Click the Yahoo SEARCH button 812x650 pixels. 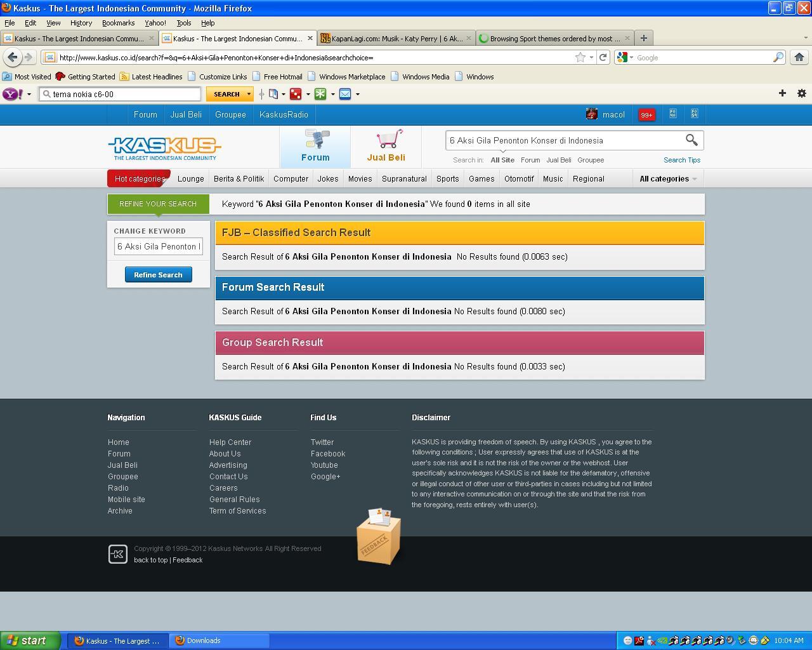[226, 94]
